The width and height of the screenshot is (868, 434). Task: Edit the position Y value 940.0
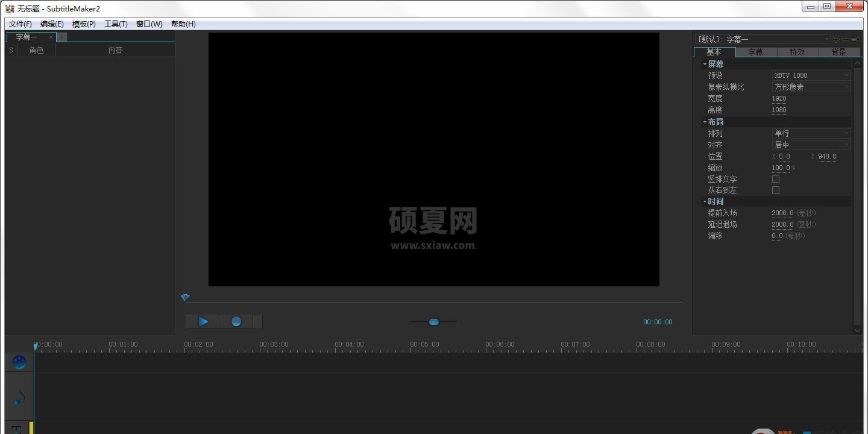tap(827, 156)
